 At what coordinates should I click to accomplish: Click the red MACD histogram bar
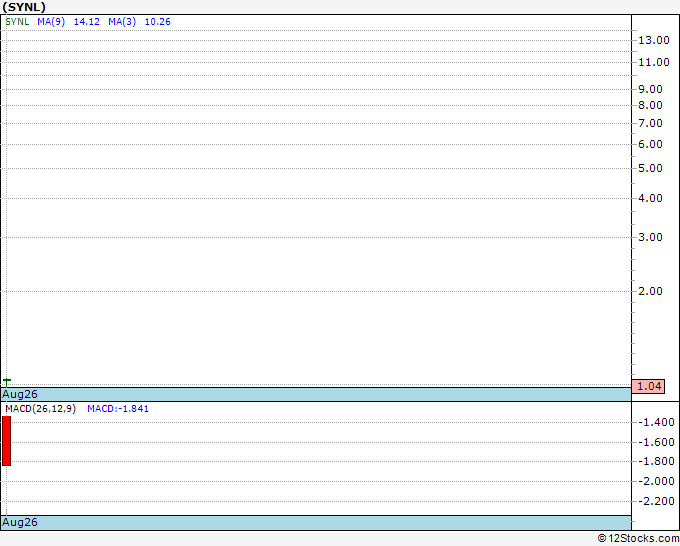pyautogui.click(x=7, y=441)
